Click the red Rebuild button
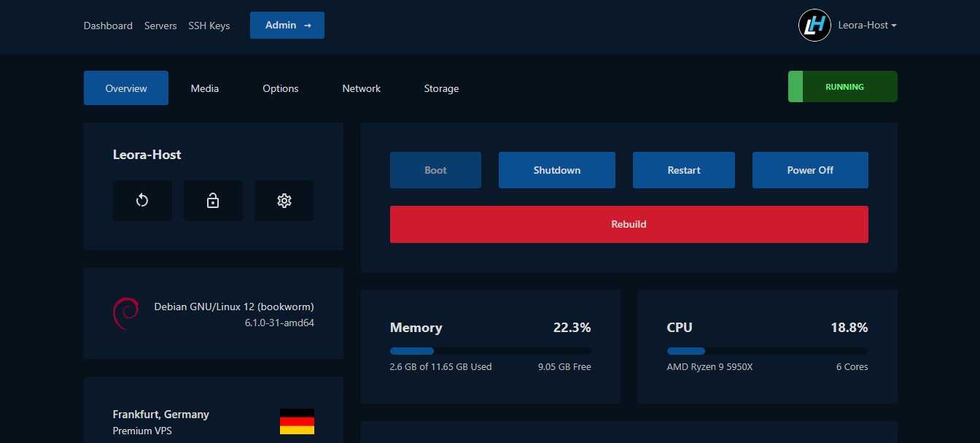Viewport: 980px width, 443px height. coord(629,224)
